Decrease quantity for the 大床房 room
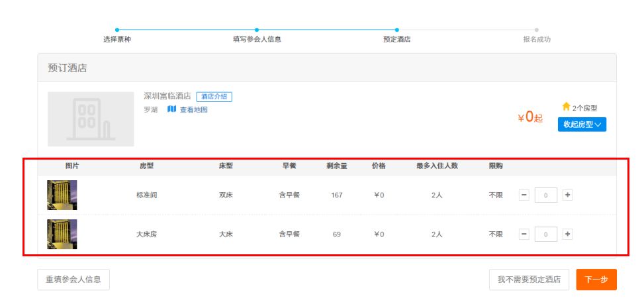 pos(524,234)
